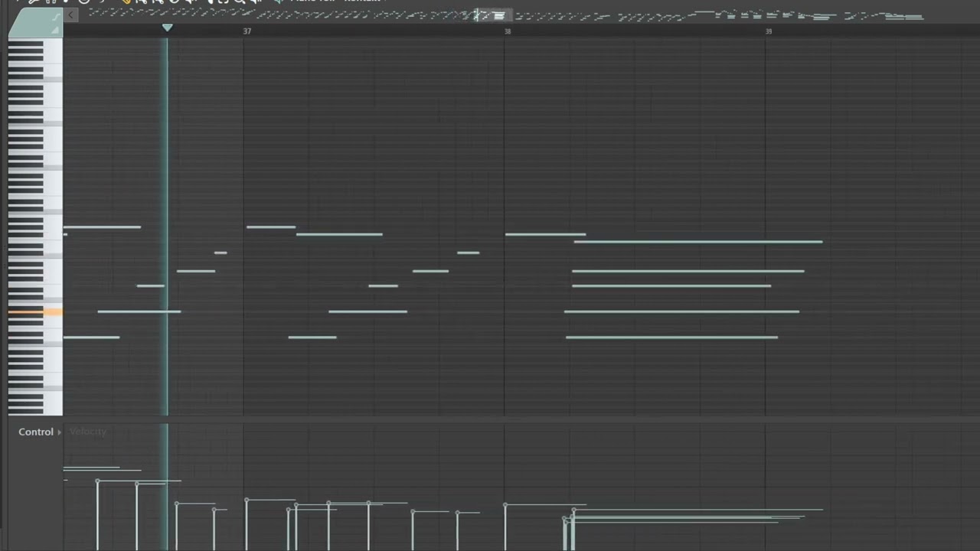Click bar number 39 on the timeline ruler
Image resolution: width=980 pixels, height=551 pixels.
[769, 31]
